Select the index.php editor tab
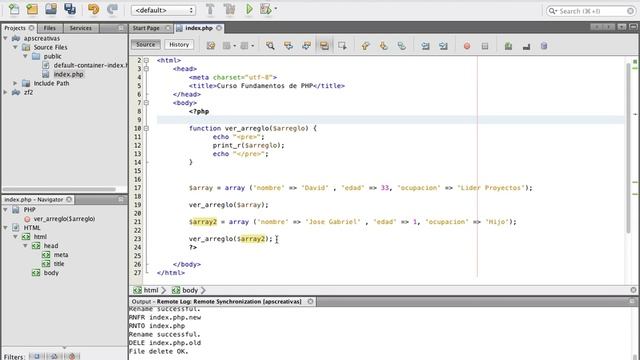 pyautogui.click(x=199, y=28)
